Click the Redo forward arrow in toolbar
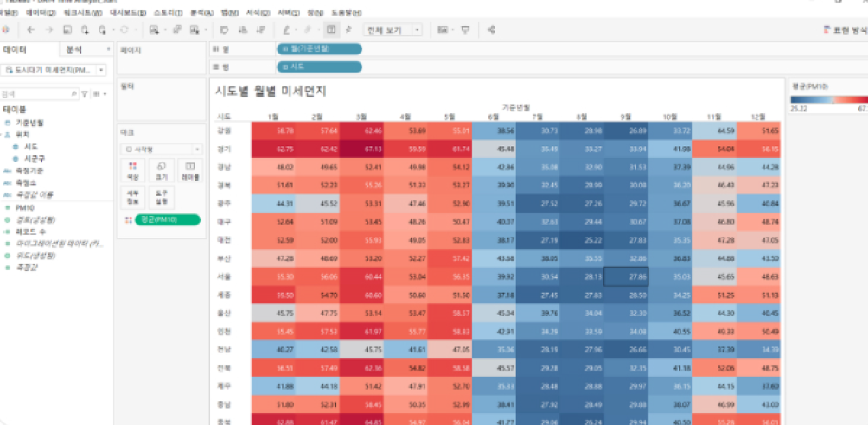This screenshot has width=868, height=425. point(49,30)
